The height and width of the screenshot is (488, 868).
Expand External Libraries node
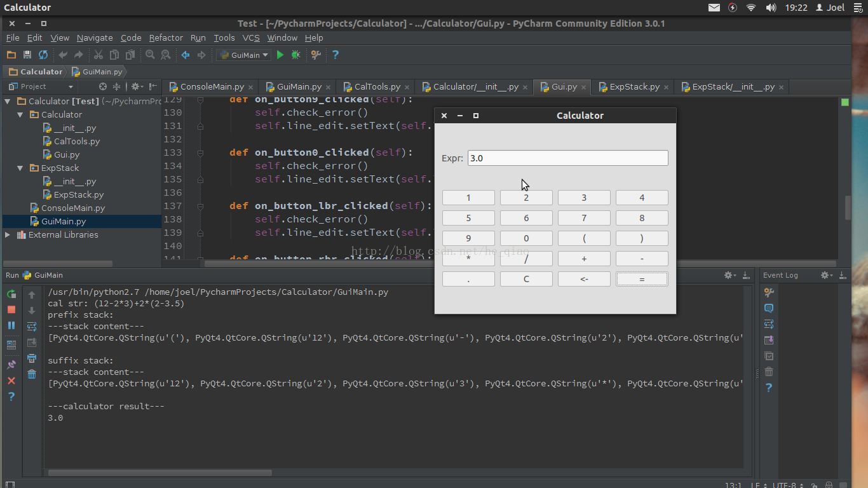pyautogui.click(x=8, y=234)
